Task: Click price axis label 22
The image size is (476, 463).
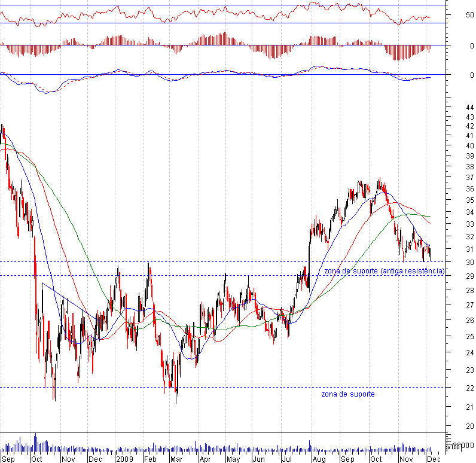Action: point(470,388)
